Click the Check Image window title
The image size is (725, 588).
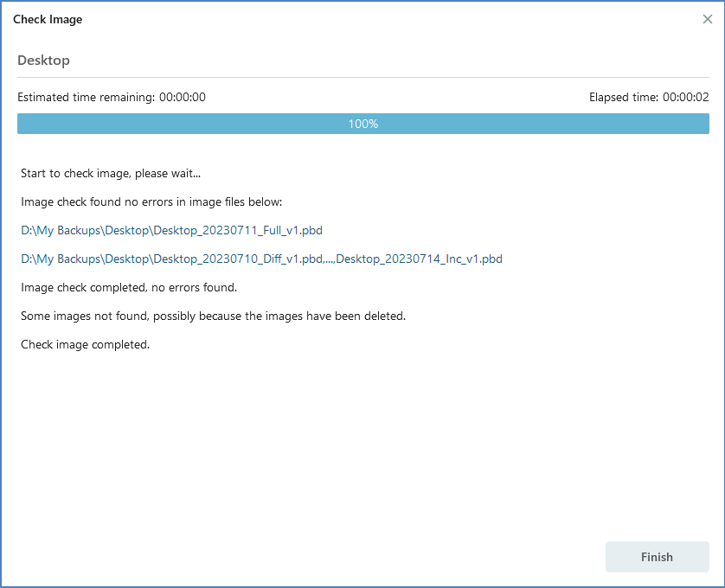[48, 19]
